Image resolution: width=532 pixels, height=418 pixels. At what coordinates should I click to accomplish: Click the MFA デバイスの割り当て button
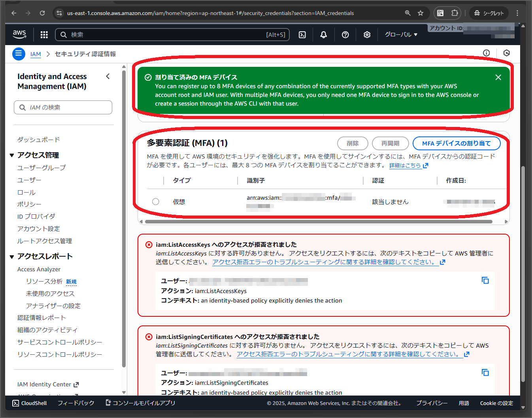[457, 143]
